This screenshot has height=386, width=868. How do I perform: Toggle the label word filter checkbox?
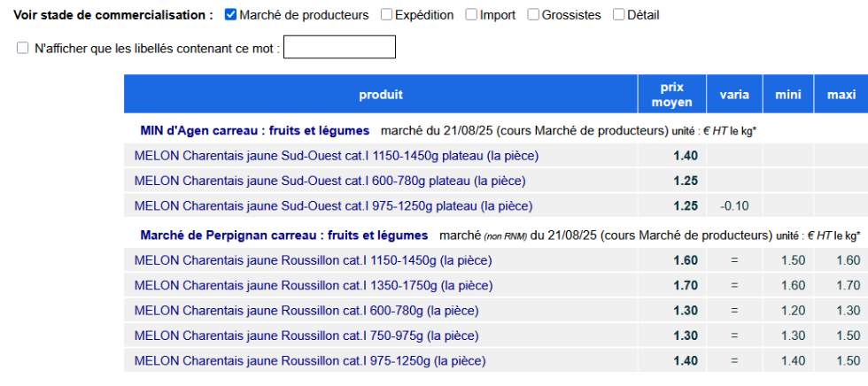pos(23,48)
